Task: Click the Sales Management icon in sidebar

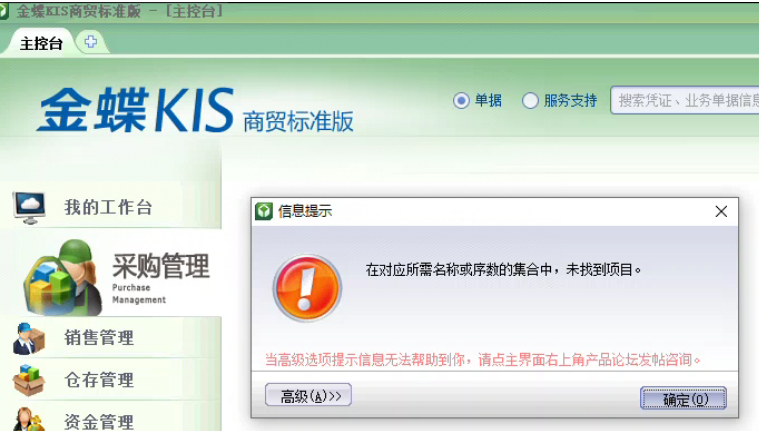Action: click(28, 338)
